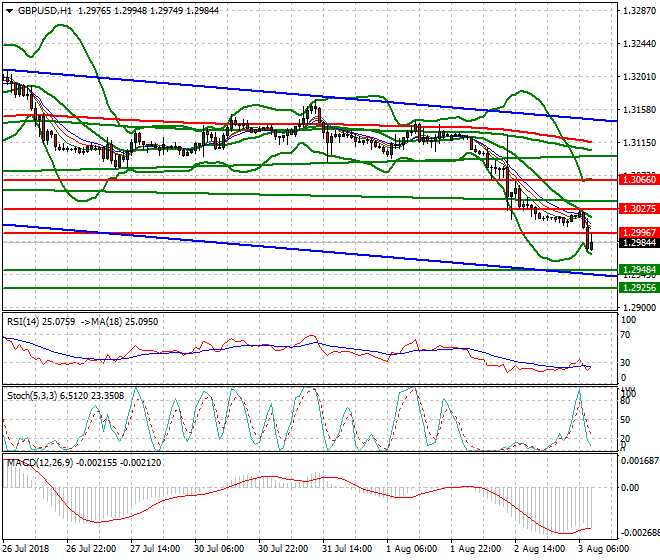Select the green 1.29484 support price tag
Viewport: 660px width, 560px height.
click(638, 270)
